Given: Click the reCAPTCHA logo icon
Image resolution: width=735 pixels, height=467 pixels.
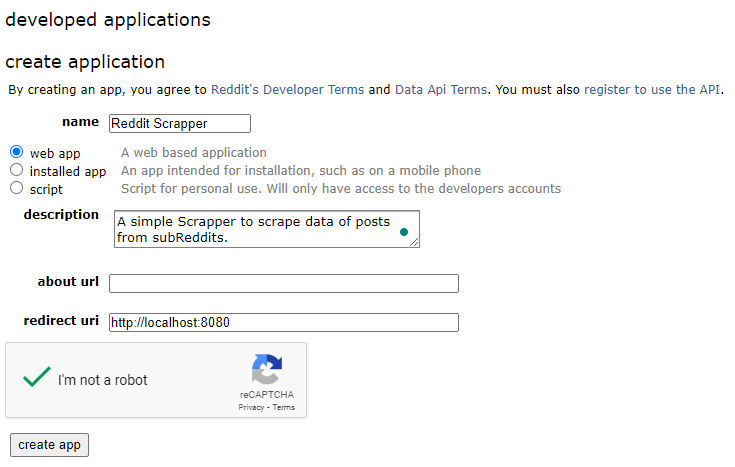Looking at the screenshot, I should click(267, 369).
